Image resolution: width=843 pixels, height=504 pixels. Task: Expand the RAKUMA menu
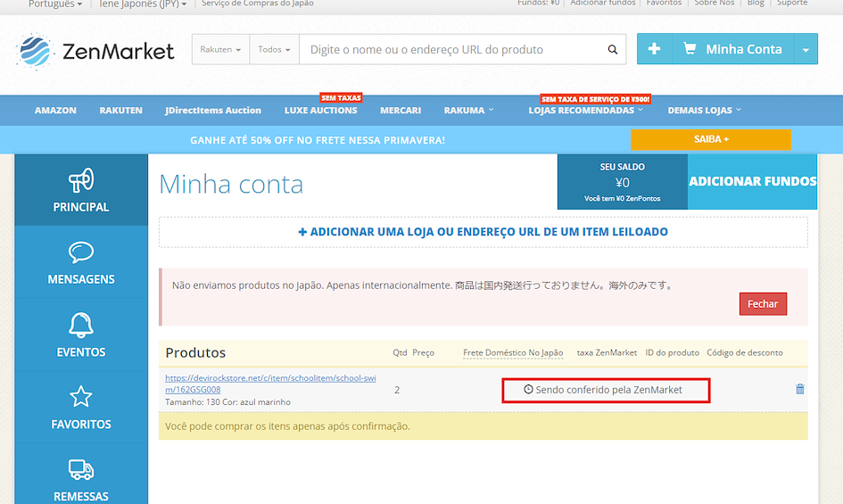469,111
